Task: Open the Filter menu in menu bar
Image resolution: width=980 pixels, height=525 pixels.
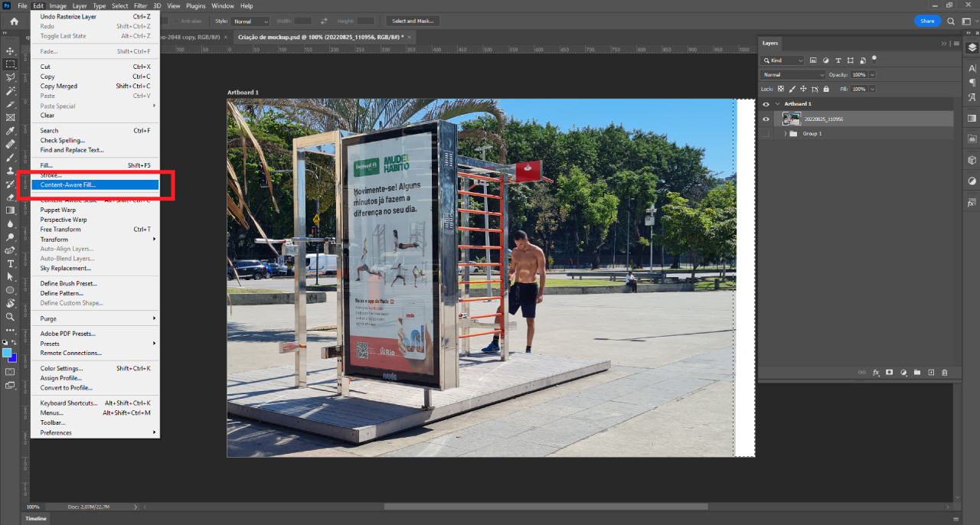Action: (141, 5)
